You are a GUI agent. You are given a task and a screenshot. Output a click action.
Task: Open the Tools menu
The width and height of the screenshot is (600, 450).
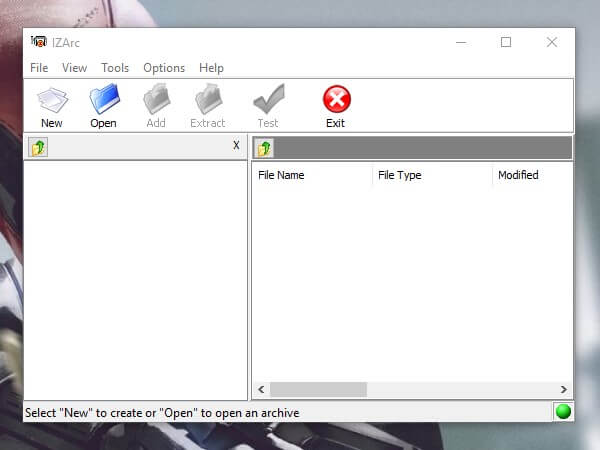115,68
